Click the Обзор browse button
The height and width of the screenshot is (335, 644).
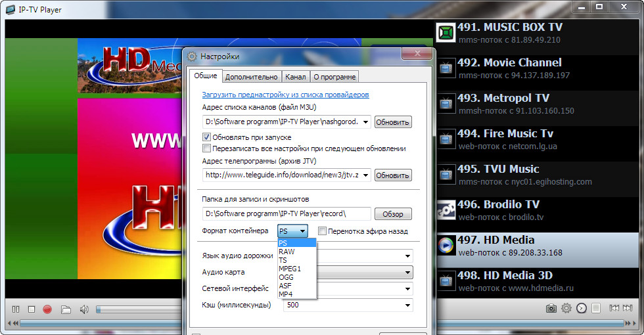tap(393, 214)
